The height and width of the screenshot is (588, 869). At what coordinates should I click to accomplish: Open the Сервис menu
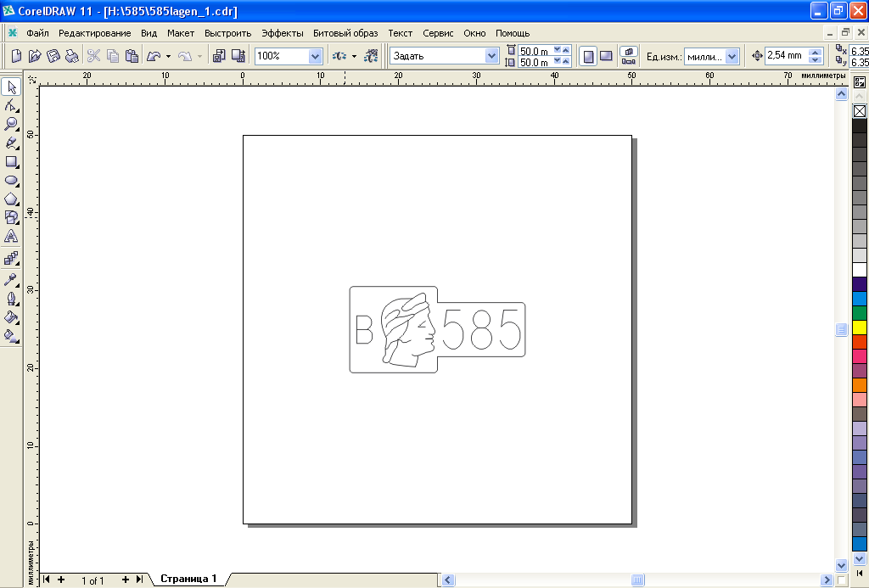438,33
